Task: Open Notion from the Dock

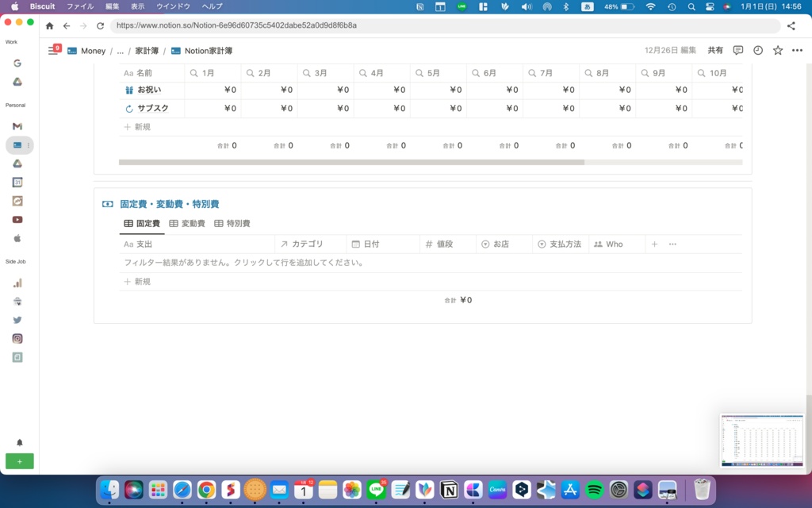Action: point(449,489)
